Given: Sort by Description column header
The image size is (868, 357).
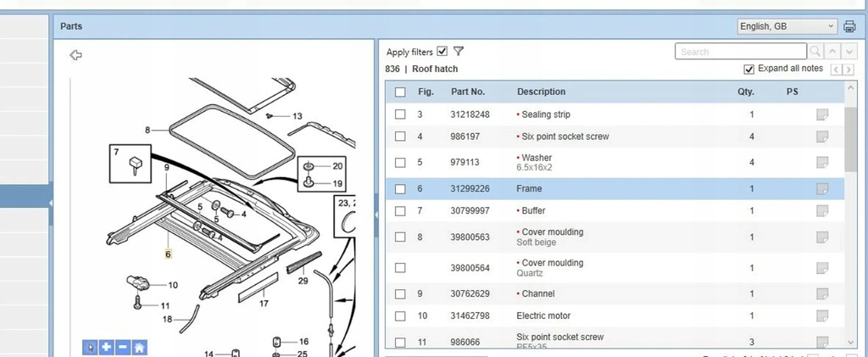Looking at the screenshot, I should [x=542, y=92].
